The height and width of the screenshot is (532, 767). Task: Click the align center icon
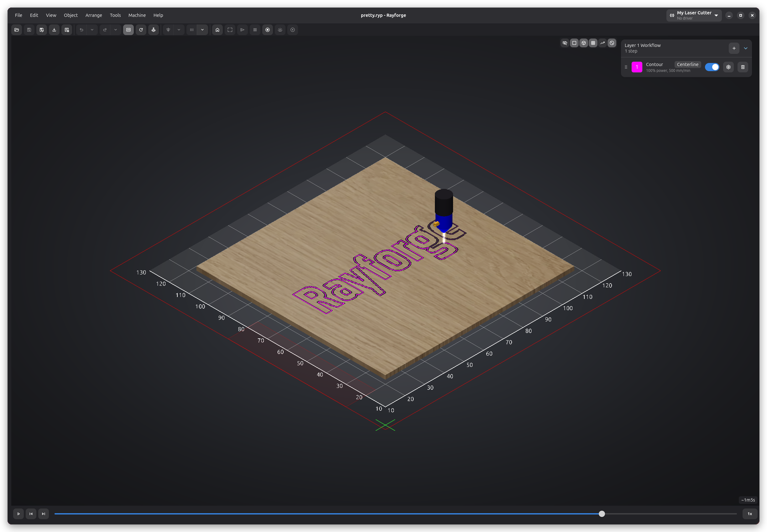click(x=168, y=30)
